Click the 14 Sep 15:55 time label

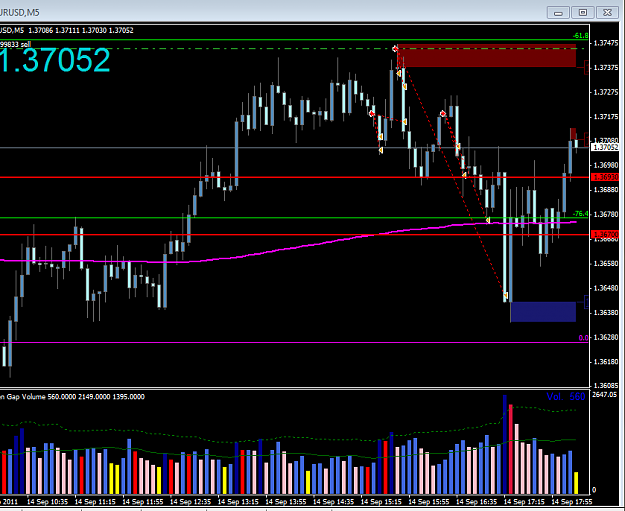[x=429, y=501]
